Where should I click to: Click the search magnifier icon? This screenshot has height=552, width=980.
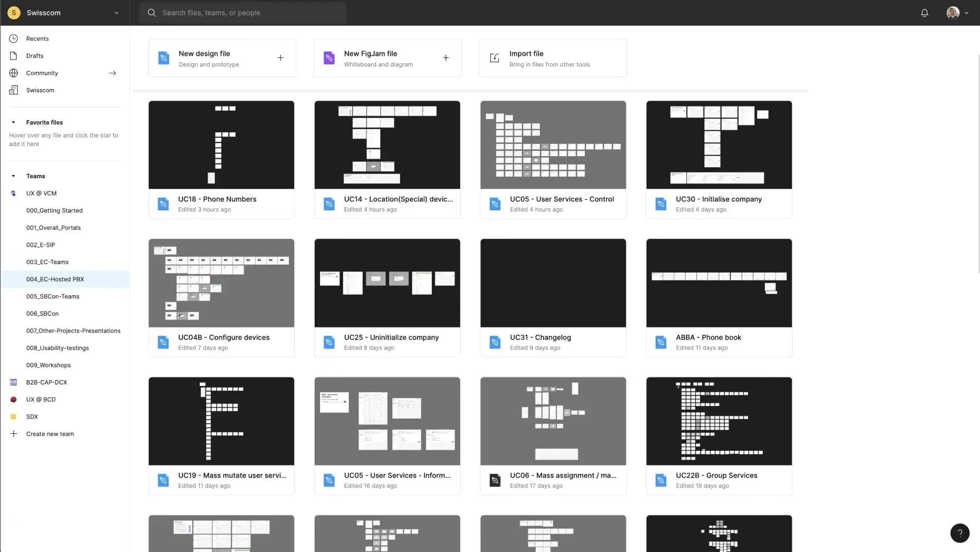click(x=151, y=13)
